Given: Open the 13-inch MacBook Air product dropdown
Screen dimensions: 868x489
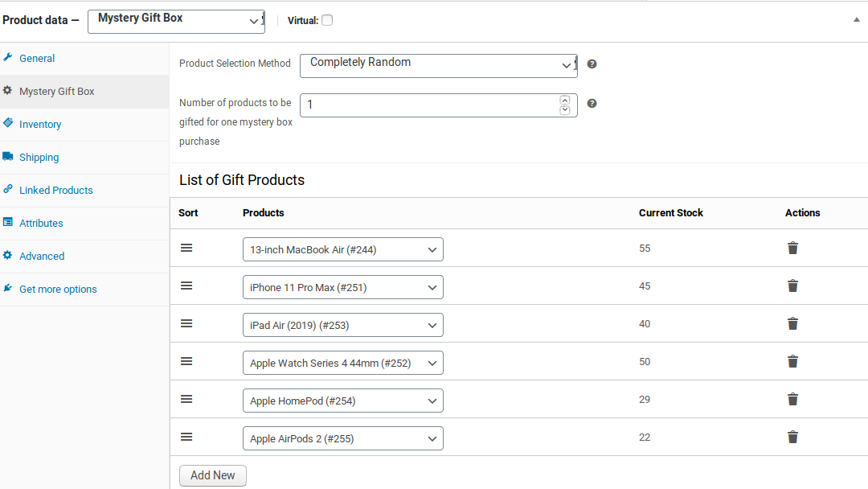Looking at the screenshot, I should click(342, 249).
